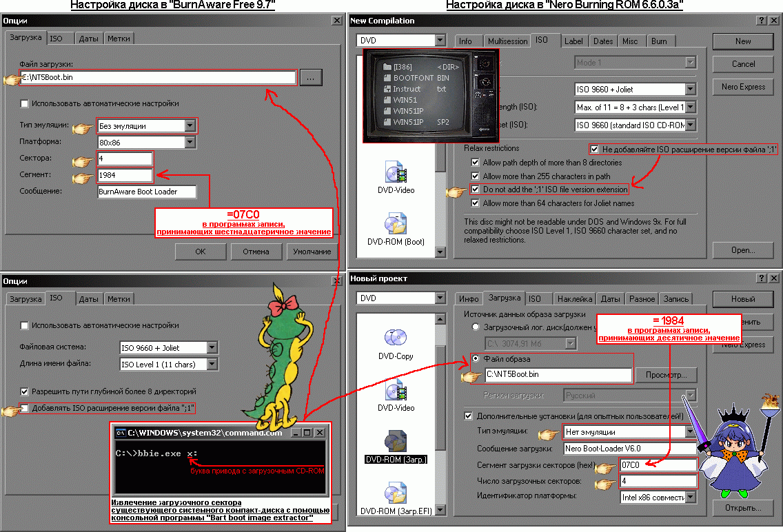The image size is (783, 532).
Task: Open the ISO 9660 (standard ISO CD-ROM) character set dropdown
Action: pos(690,125)
